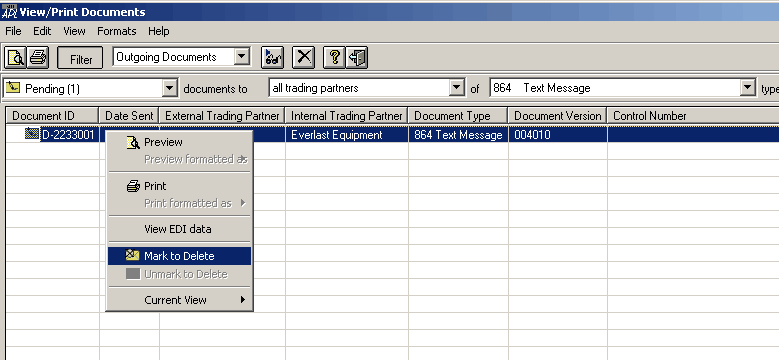779x360 pixels.
Task: Click the print preview toolbar icon
Action: pos(15,58)
